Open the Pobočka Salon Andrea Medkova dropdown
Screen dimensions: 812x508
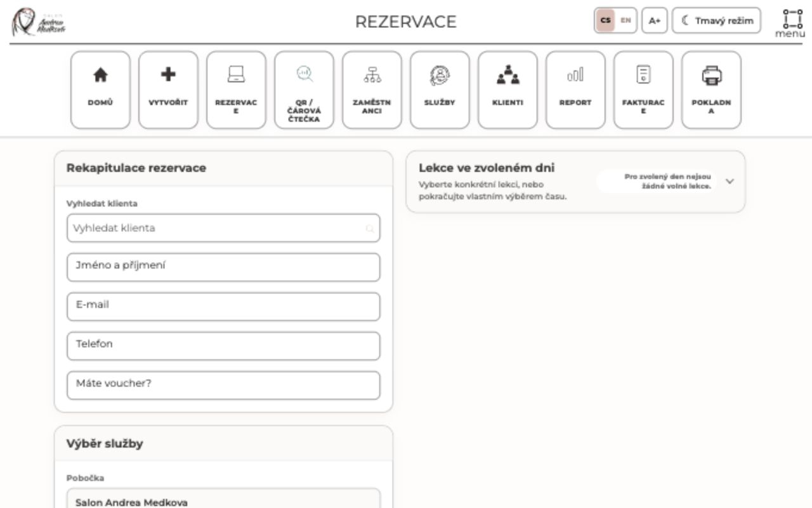(223, 498)
